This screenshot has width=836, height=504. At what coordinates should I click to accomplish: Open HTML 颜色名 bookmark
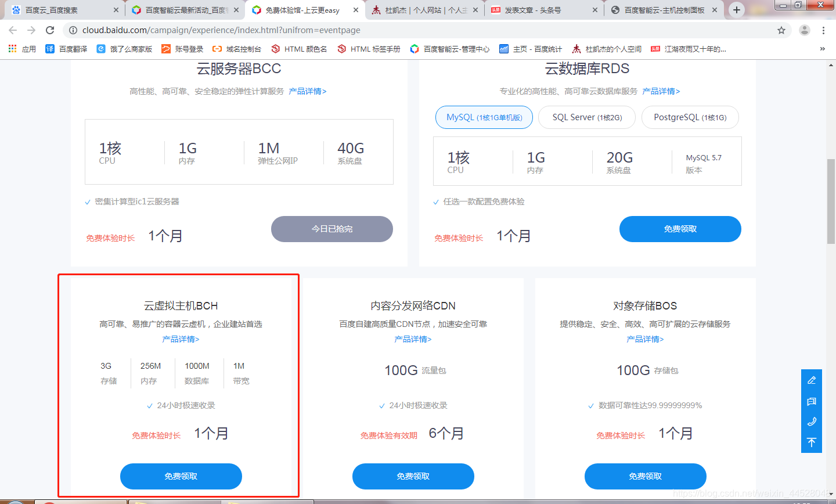click(299, 49)
